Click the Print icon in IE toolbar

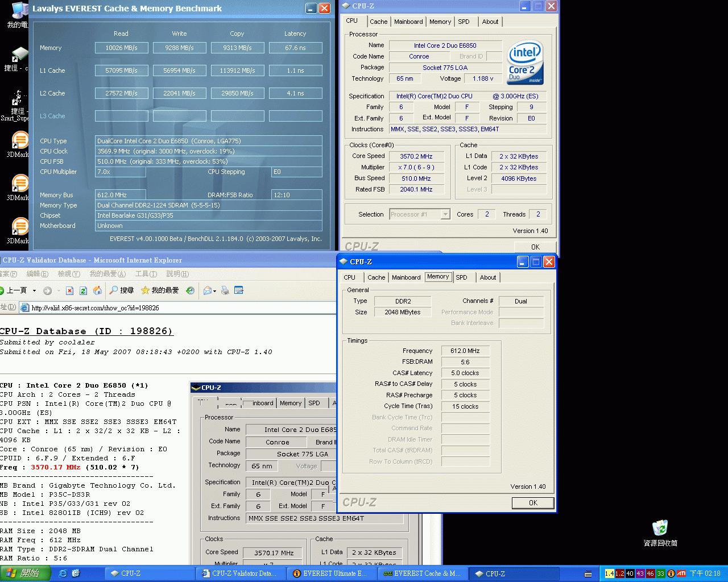(x=225, y=290)
